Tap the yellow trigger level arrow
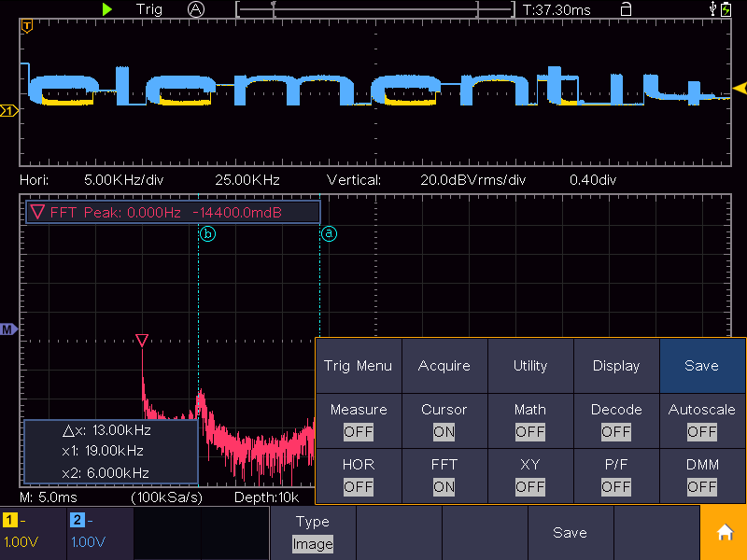The height and width of the screenshot is (560, 747). click(x=740, y=88)
